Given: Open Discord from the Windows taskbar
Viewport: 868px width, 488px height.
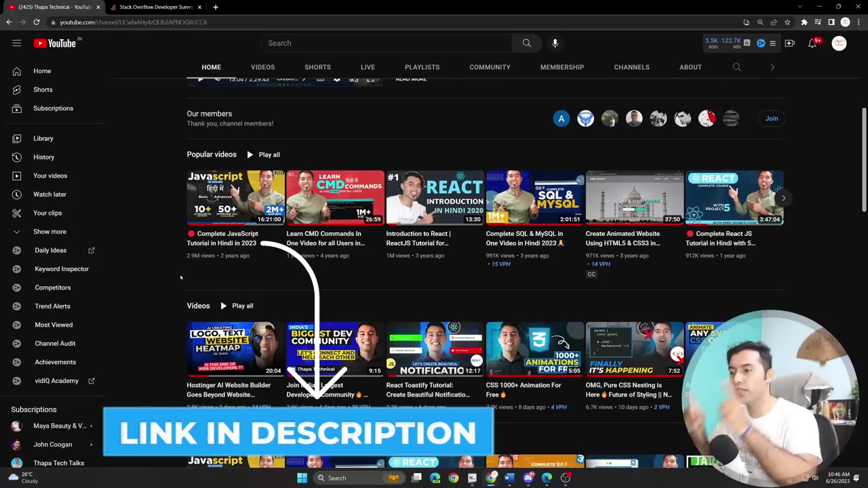Looking at the screenshot, I should pyautogui.click(x=528, y=478).
